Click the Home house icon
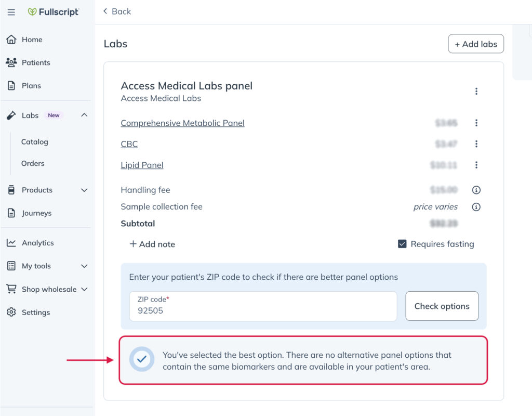This screenshot has height=416, width=532. pyautogui.click(x=11, y=40)
